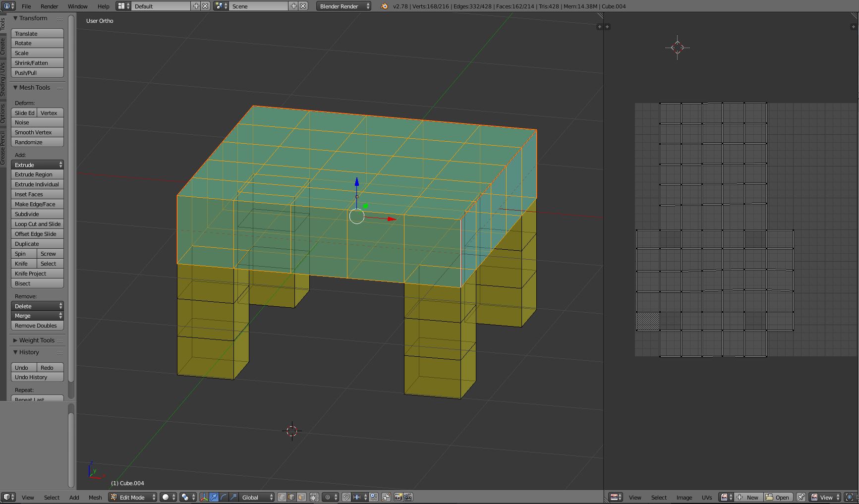Click the translate manipulator arrow icon
The image size is (859, 504).
point(214,497)
